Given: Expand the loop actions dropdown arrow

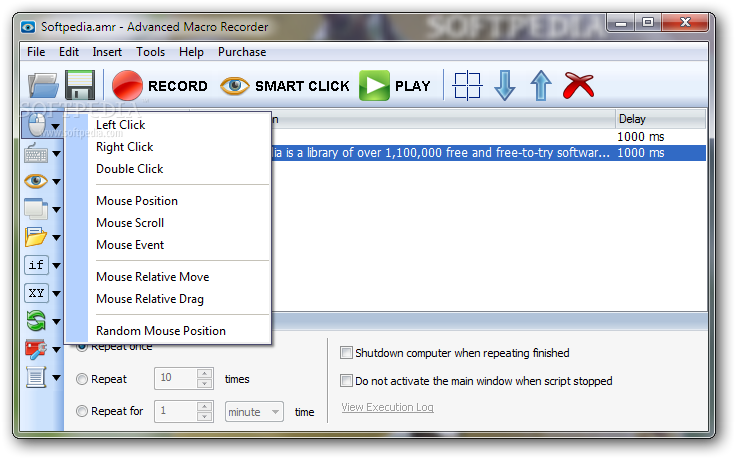Looking at the screenshot, I should [56, 321].
